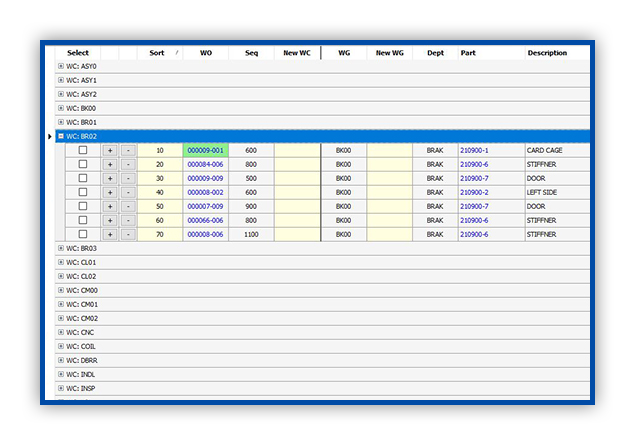
Task: Sort by the Sort column header
Action: click(160, 53)
